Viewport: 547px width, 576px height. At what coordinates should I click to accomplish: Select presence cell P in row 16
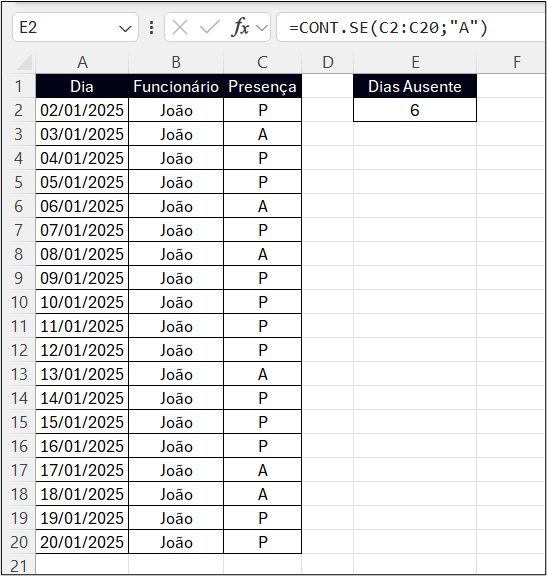[262, 446]
